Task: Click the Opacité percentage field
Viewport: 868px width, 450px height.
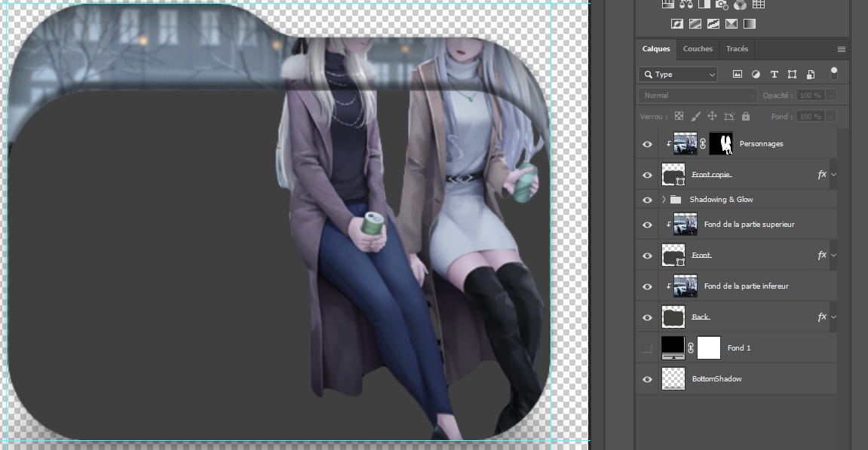Action: (811, 96)
